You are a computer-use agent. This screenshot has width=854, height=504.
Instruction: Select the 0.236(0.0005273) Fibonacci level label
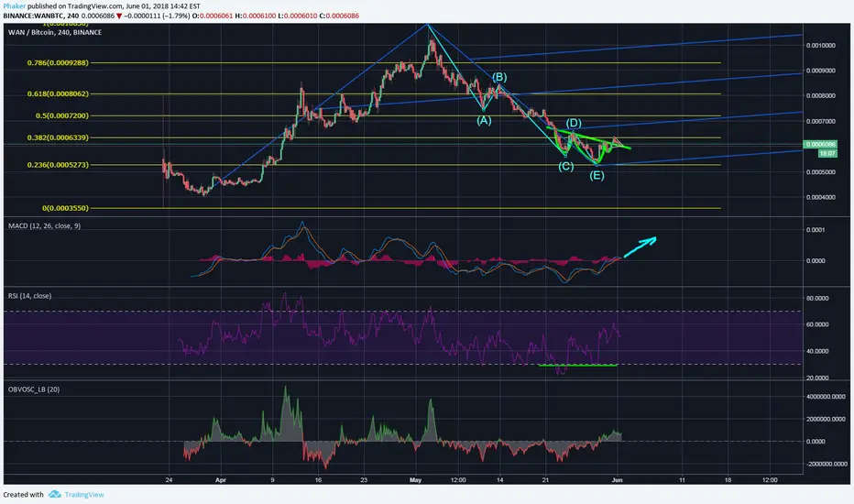point(58,165)
